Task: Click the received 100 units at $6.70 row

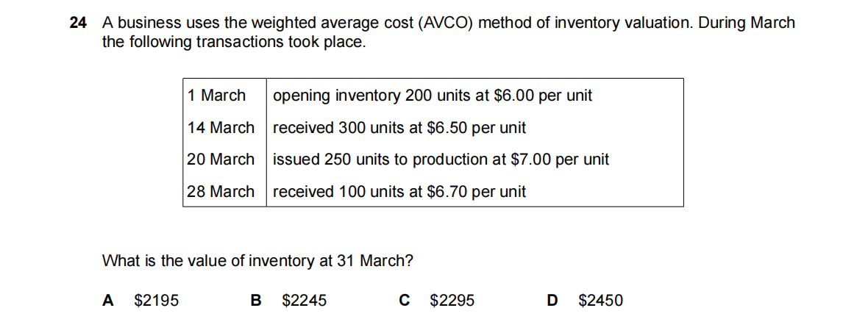Action: click(399, 192)
